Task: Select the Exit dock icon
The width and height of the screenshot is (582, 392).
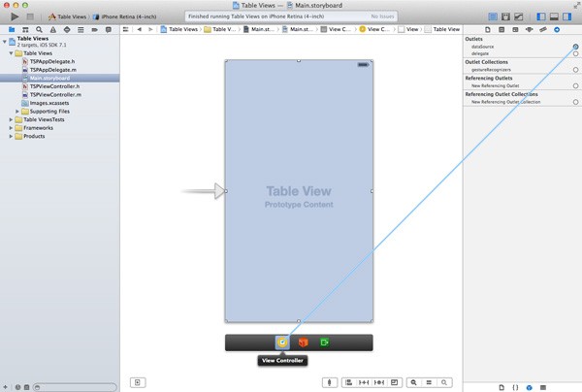Action: 324,343
